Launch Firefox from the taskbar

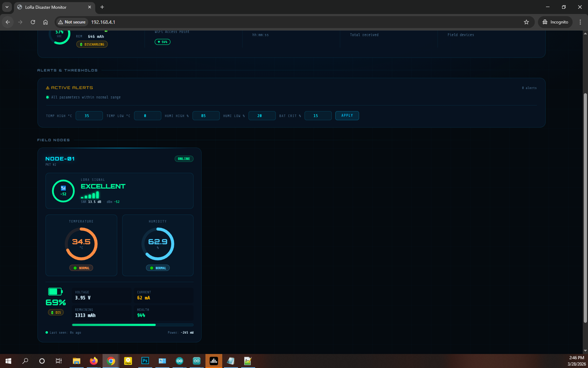pyautogui.click(x=94, y=361)
